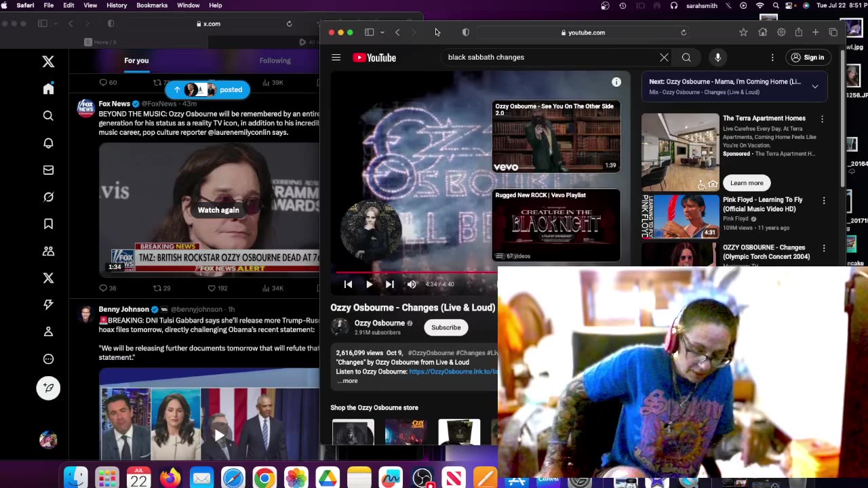Bookmark page with Safari star icon

[743, 33]
